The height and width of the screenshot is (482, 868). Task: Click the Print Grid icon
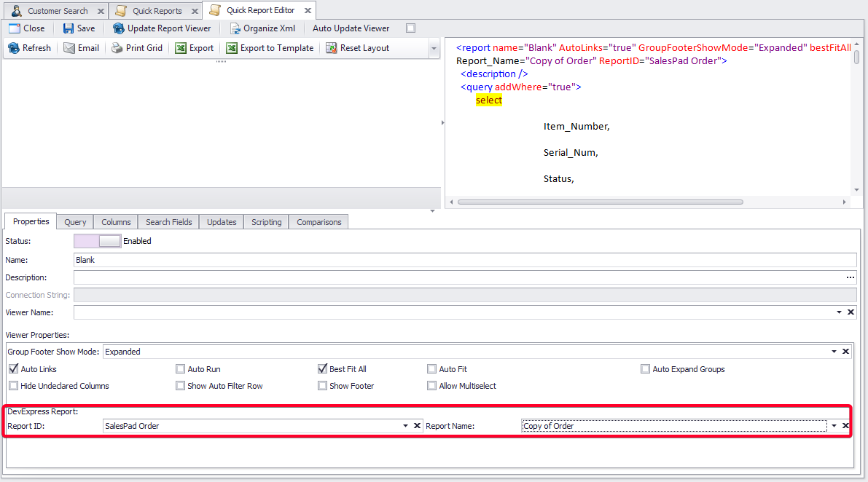(117, 48)
